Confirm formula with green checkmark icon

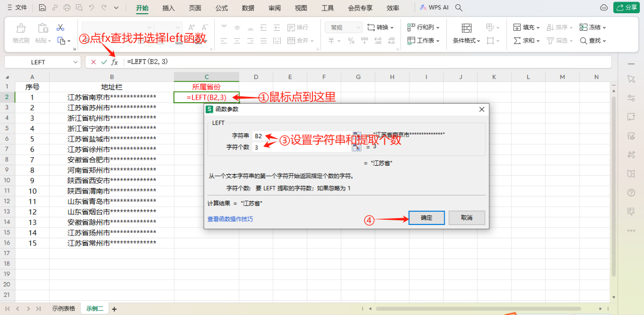click(x=104, y=62)
